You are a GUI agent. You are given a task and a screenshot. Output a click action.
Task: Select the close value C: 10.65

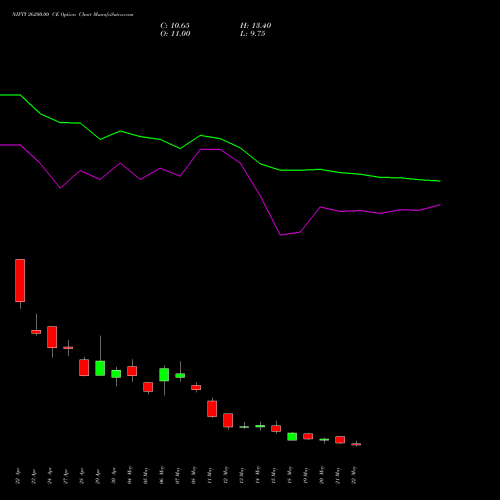coord(175,26)
